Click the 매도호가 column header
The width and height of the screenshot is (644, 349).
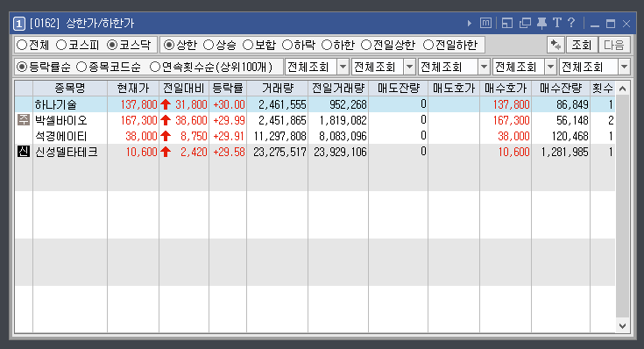[454, 89]
